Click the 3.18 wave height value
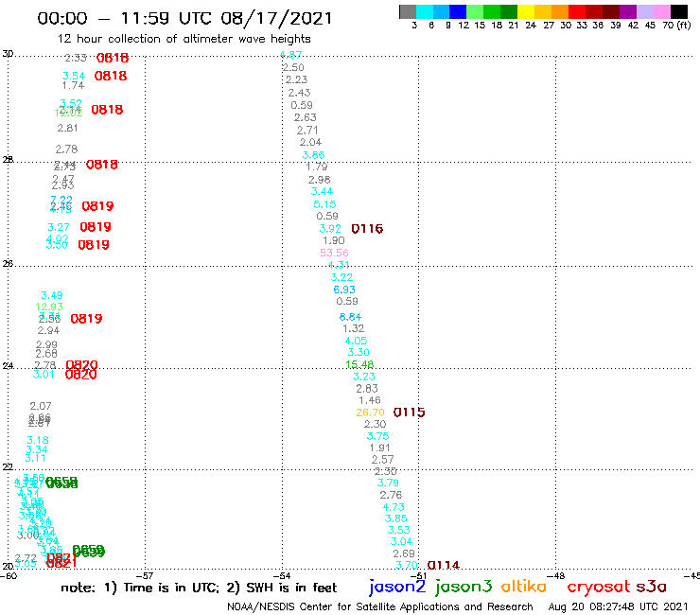 coord(38,440)
